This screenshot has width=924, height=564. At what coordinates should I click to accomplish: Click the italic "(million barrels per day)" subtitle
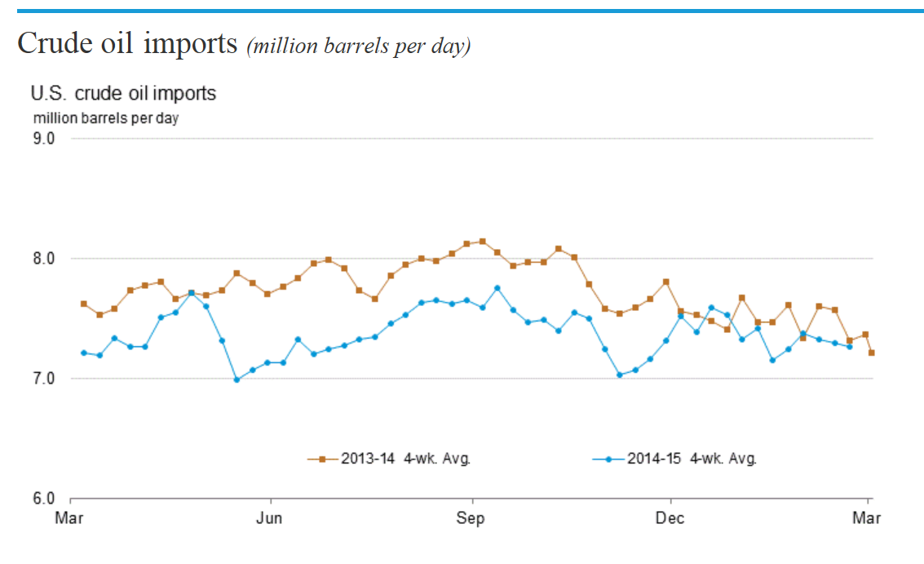click(359, 46)
